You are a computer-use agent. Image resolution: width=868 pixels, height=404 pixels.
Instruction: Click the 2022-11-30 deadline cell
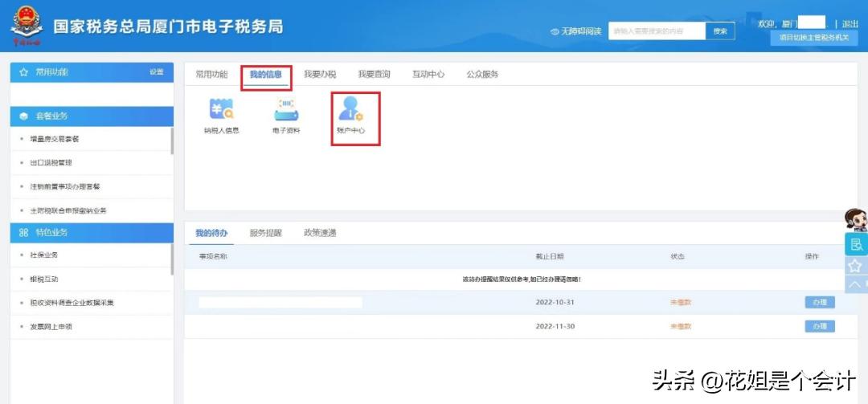coord(555,327)
